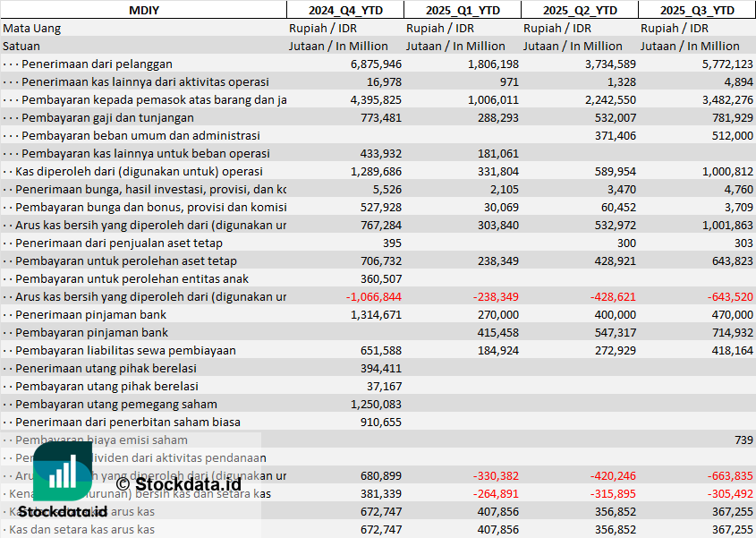Click value 781,929 in 2025_Q3 column
This screenshot has height=538, width=756.
[733, 118]
